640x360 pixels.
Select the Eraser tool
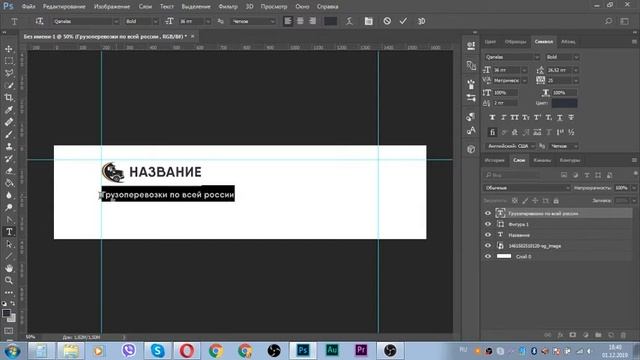pos(9,171)
